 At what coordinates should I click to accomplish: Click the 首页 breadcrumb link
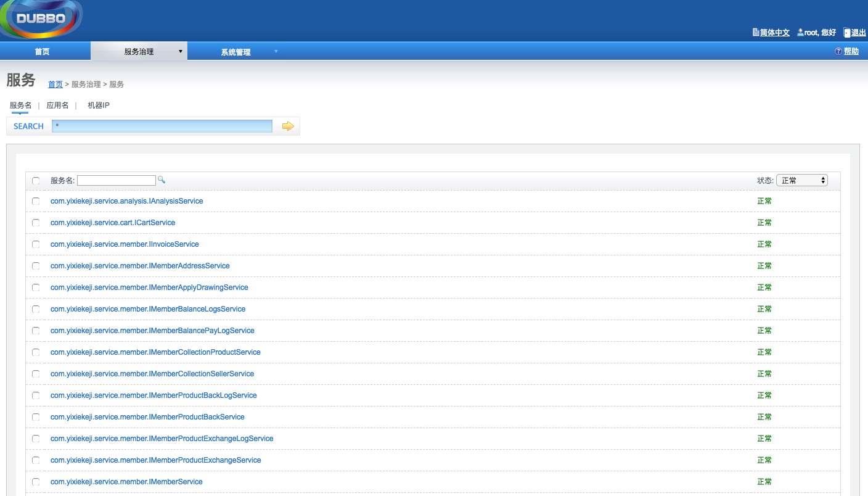[x=55, y=85]
